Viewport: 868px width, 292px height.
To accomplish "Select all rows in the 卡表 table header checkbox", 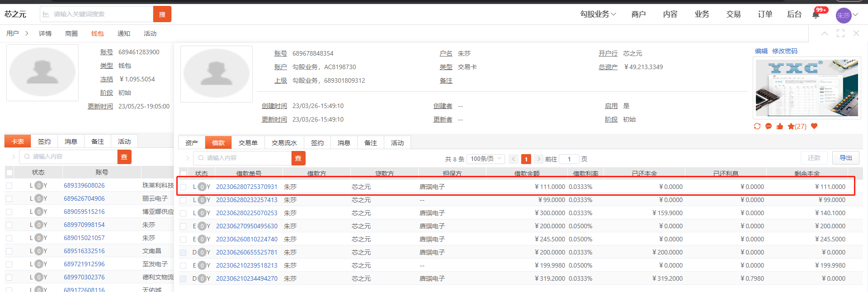I will click(9, 172).
